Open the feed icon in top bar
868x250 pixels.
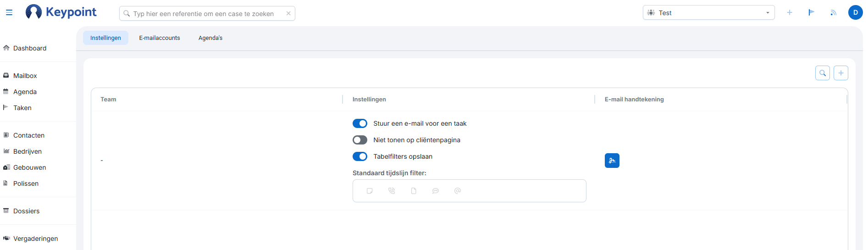pyautogui.click(x=833, y=13)
